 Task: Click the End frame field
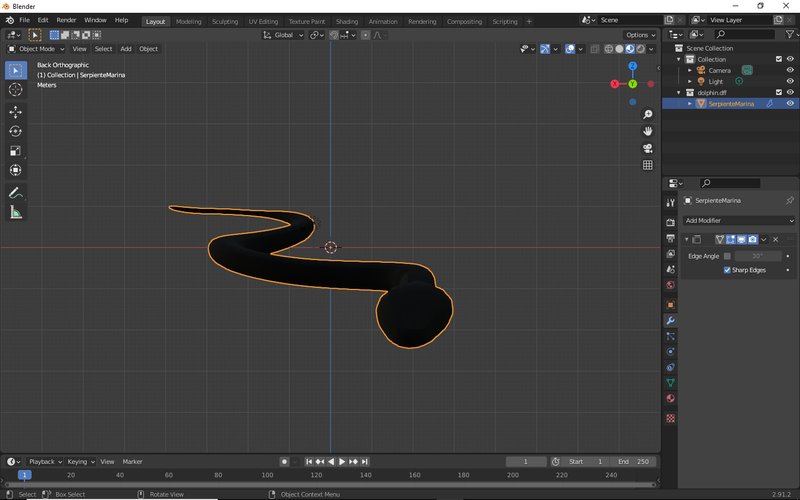point(634,462)
